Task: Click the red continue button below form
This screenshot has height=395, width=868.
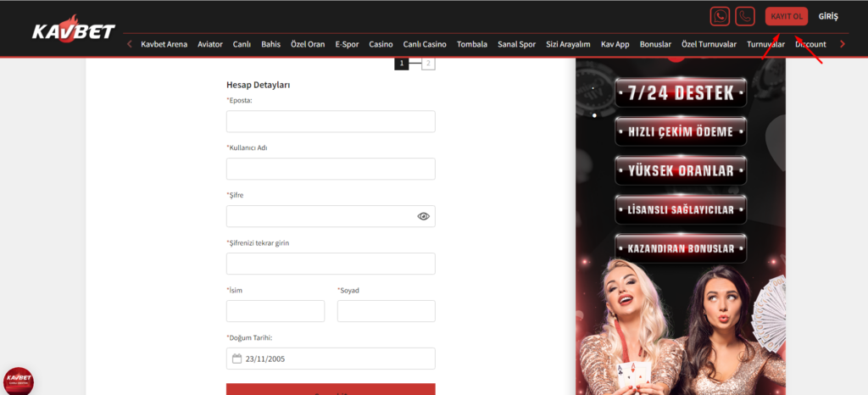Action: coord(331,389)
